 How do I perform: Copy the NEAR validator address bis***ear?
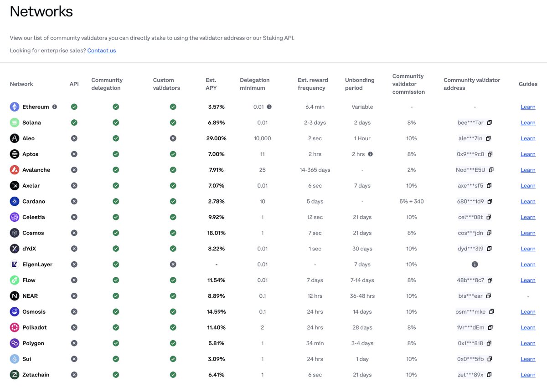[x=488, y=296]
